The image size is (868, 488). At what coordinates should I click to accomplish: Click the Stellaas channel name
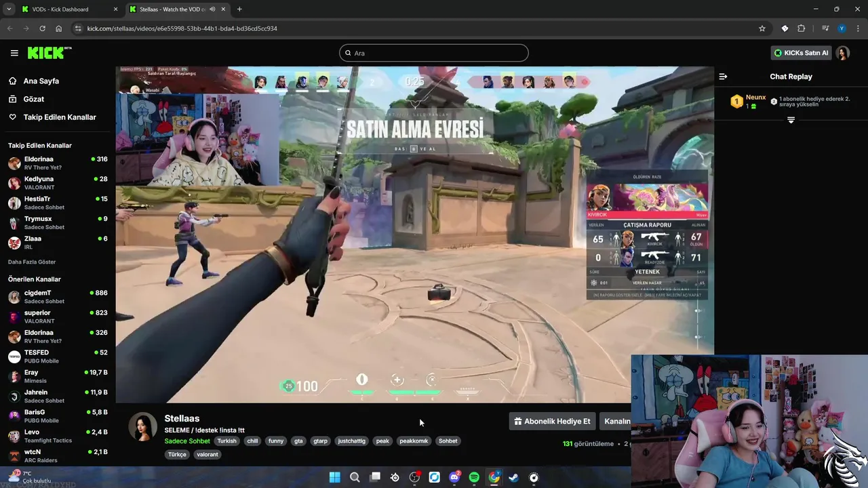pos(182,418)
